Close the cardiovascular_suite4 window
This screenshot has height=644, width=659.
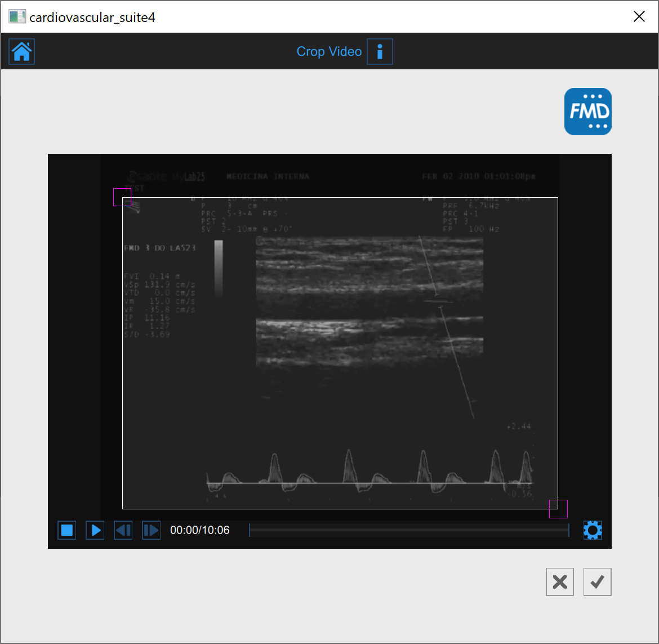tap(639, 17)
